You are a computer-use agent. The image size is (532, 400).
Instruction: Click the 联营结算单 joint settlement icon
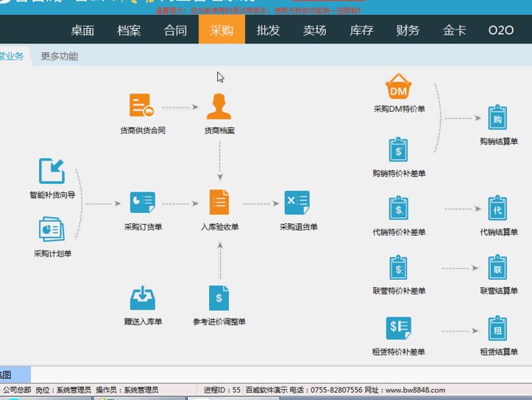498,268
